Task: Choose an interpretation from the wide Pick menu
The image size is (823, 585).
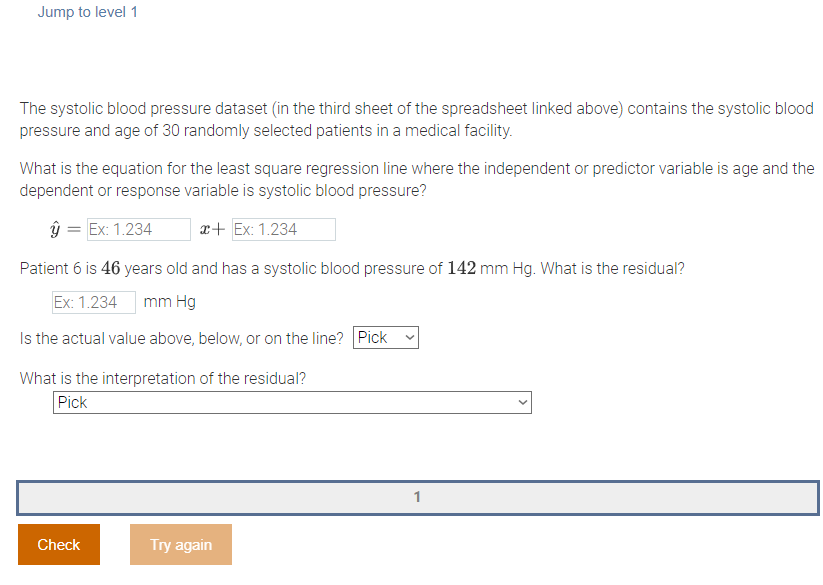Action: pos(291,402)
